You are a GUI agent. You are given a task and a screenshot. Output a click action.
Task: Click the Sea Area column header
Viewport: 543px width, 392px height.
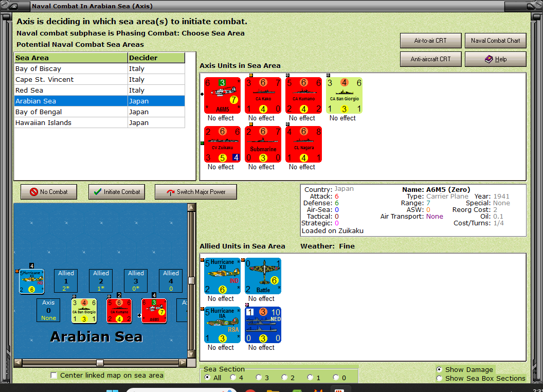[x=71, y=58]
